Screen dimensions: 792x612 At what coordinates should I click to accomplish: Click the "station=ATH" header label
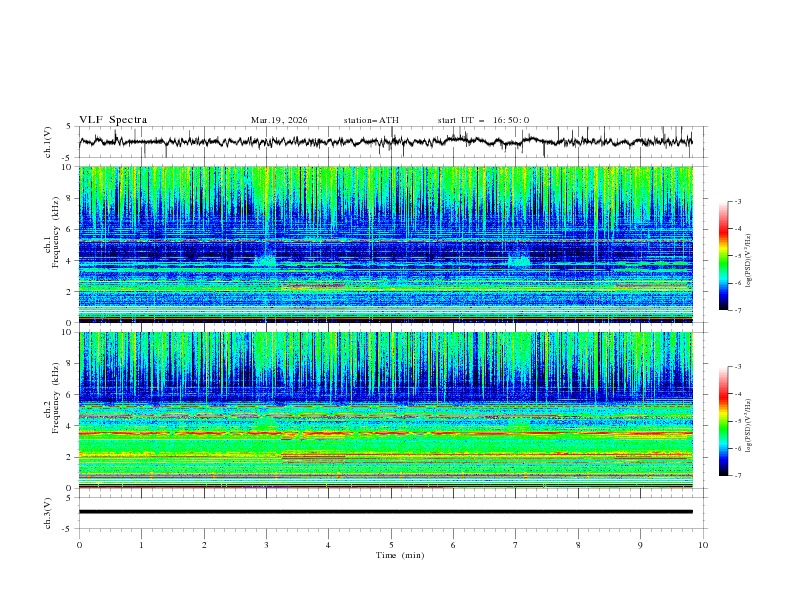coord(371,120)
